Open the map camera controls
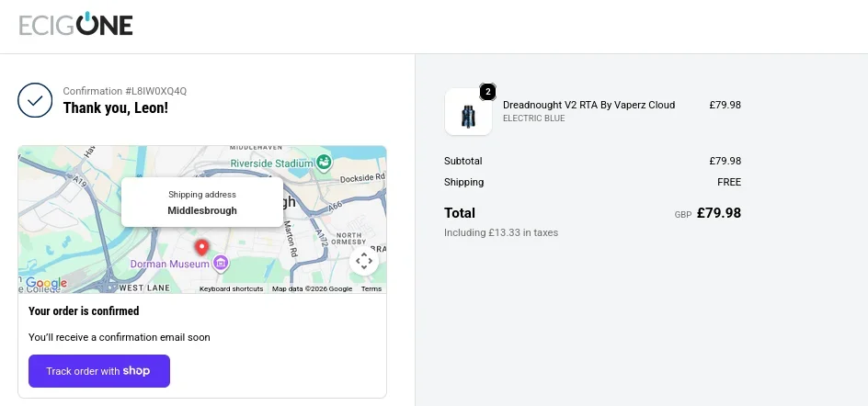The width and height of the screenshot is (868, 406). click(x=364, y=261)
